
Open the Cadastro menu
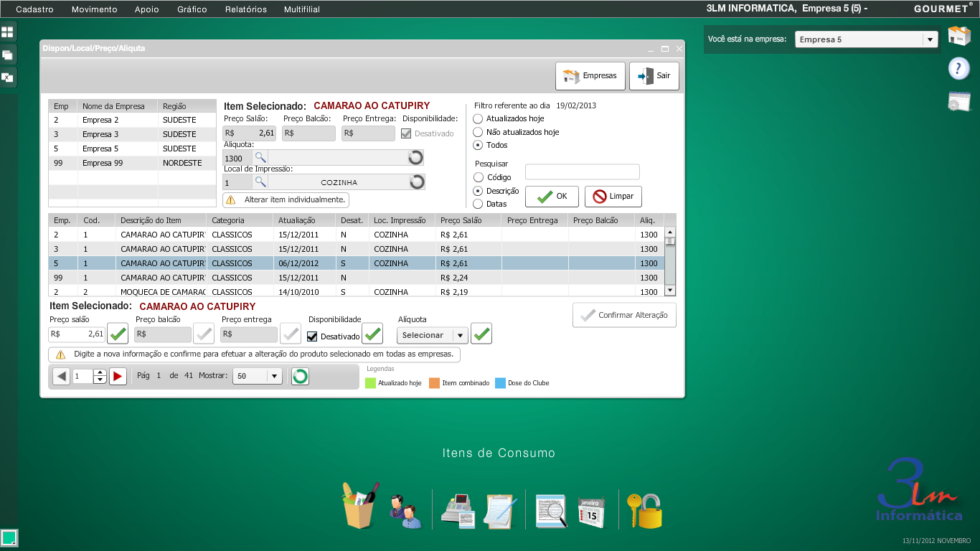coord(34,9)
